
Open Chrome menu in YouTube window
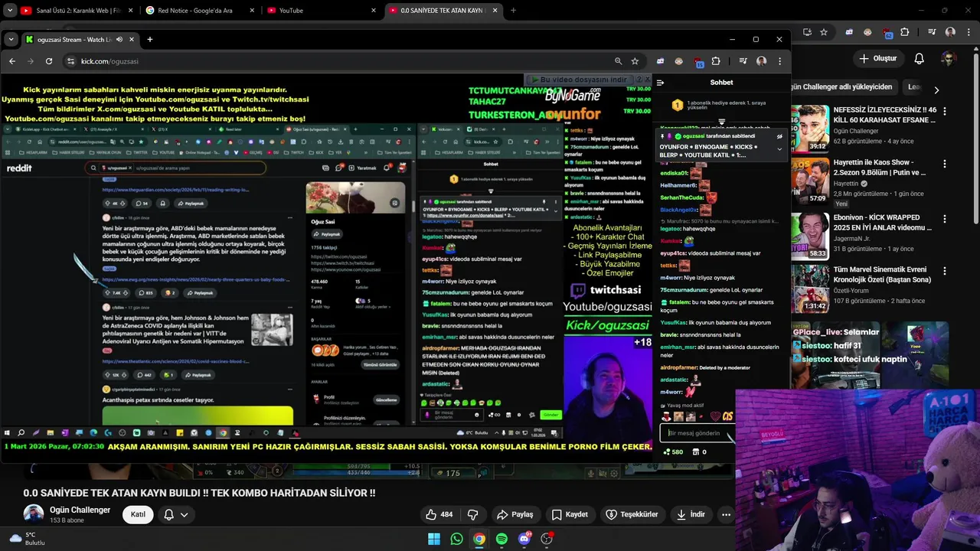967,32
